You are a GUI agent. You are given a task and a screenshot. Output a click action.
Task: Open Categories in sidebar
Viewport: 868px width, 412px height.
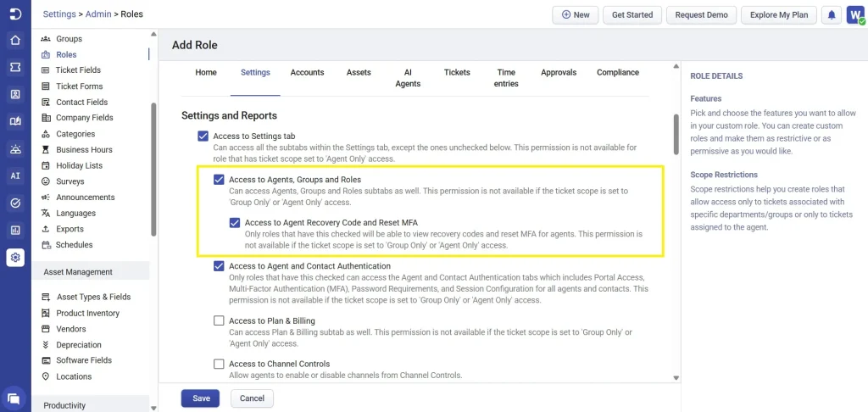(x=75, y=133)
